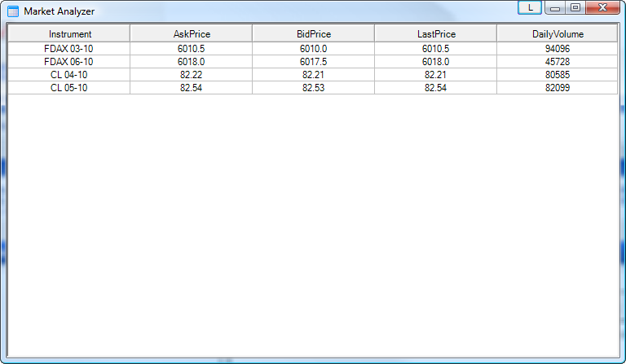Click last price 6018.0 of FDAX 06-10
The height and width of the screenshot is (364, 626).
pyautogui.click(x=435, y=62)
